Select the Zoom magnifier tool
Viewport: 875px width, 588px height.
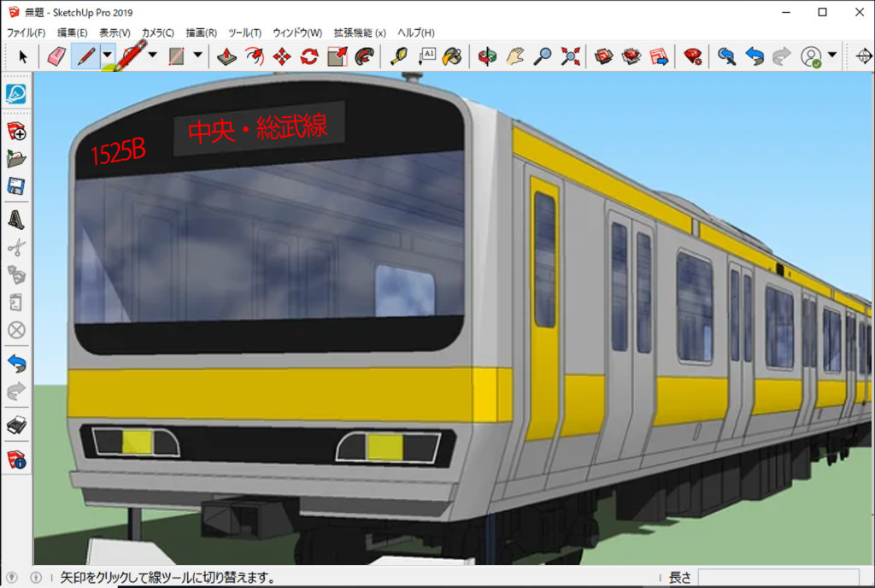(x=543, y=56)
